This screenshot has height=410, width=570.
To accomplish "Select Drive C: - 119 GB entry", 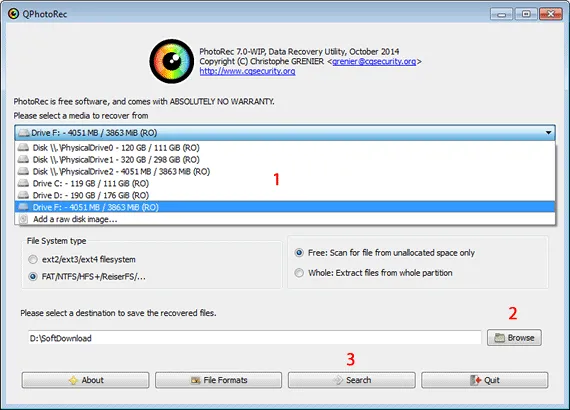I will pos(285,184).
